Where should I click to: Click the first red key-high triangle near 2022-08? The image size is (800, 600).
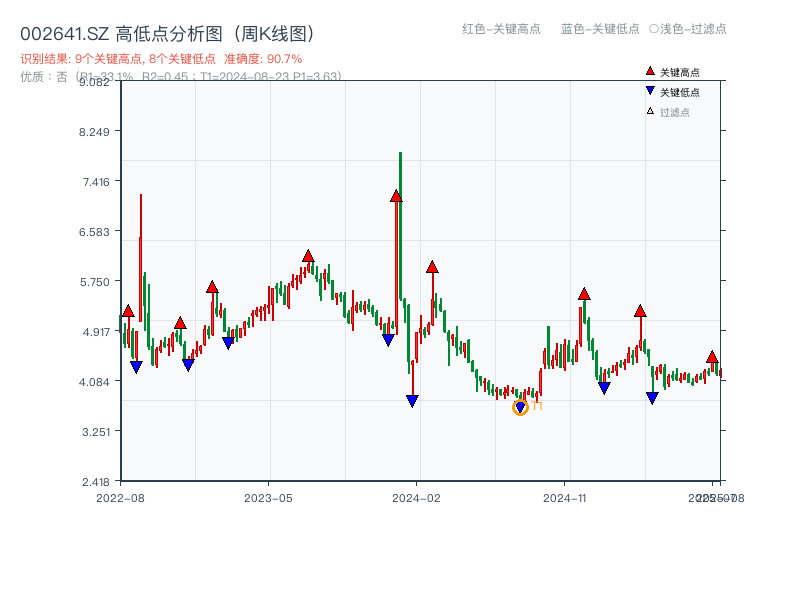pos(128,312)
